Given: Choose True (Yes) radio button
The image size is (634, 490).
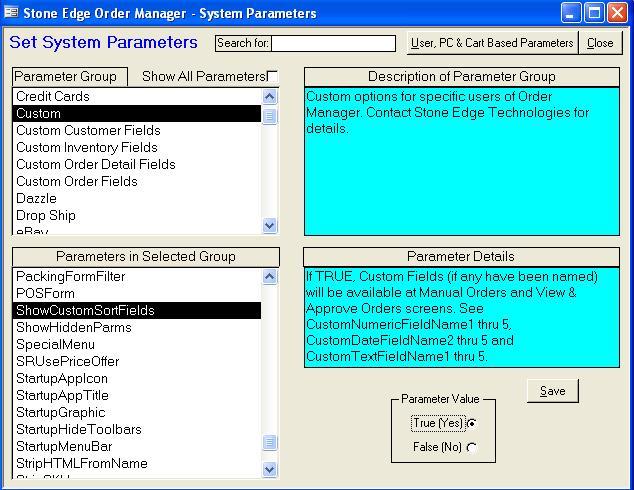Looking at the screenshot, I should [x=472, y=423].
